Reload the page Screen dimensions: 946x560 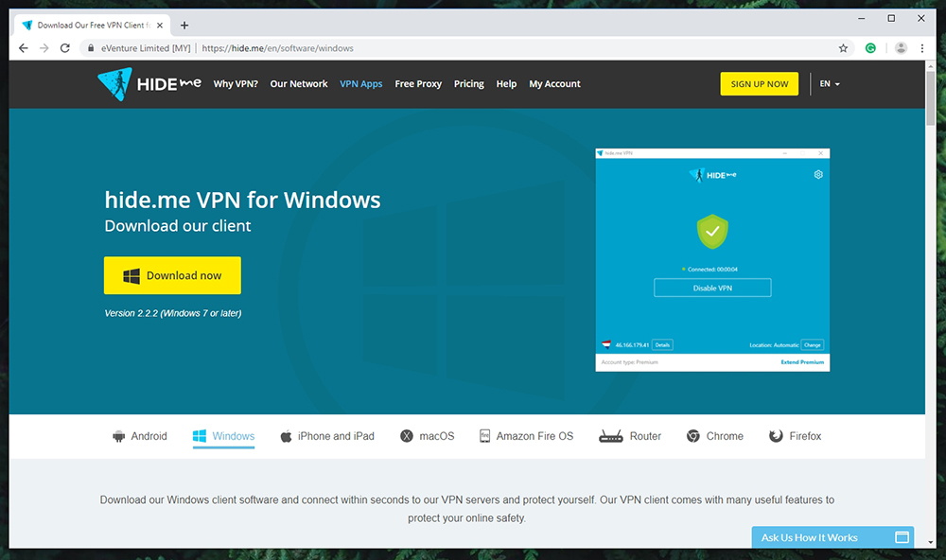(65, 48)
